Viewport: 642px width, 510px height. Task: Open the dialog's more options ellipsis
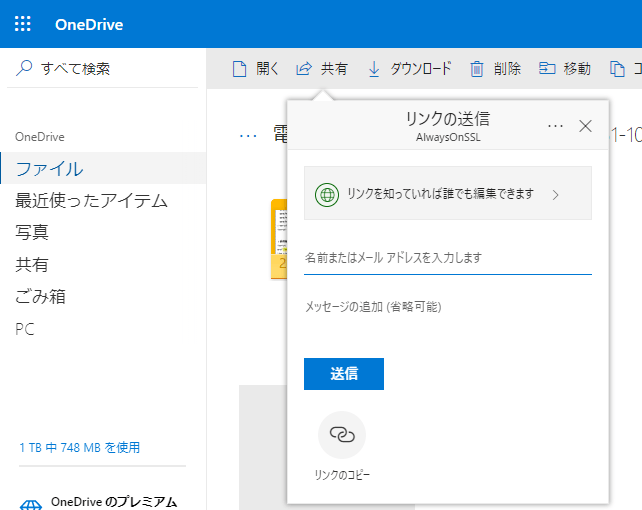tap(555, 126)
